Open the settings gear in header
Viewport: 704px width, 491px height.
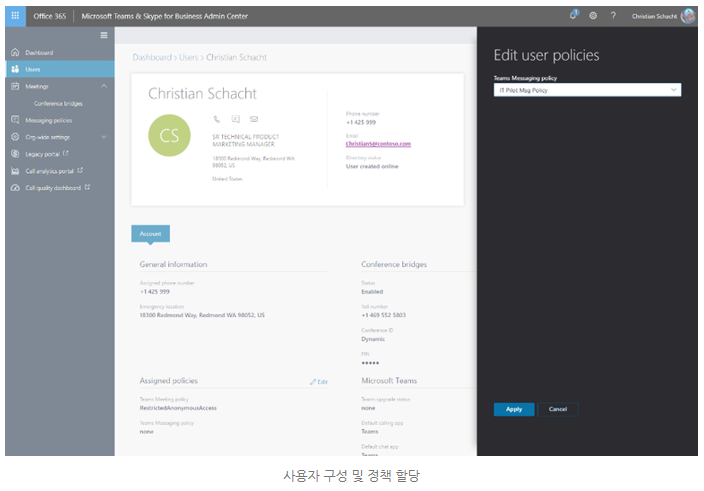[593, 16]
